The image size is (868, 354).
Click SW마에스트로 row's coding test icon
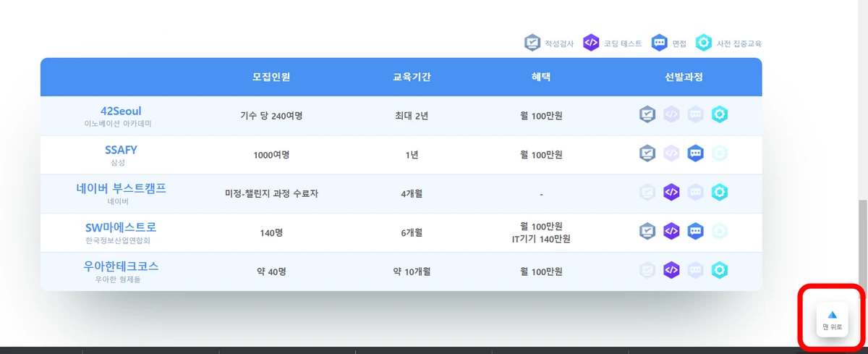[x=671, y=232]
